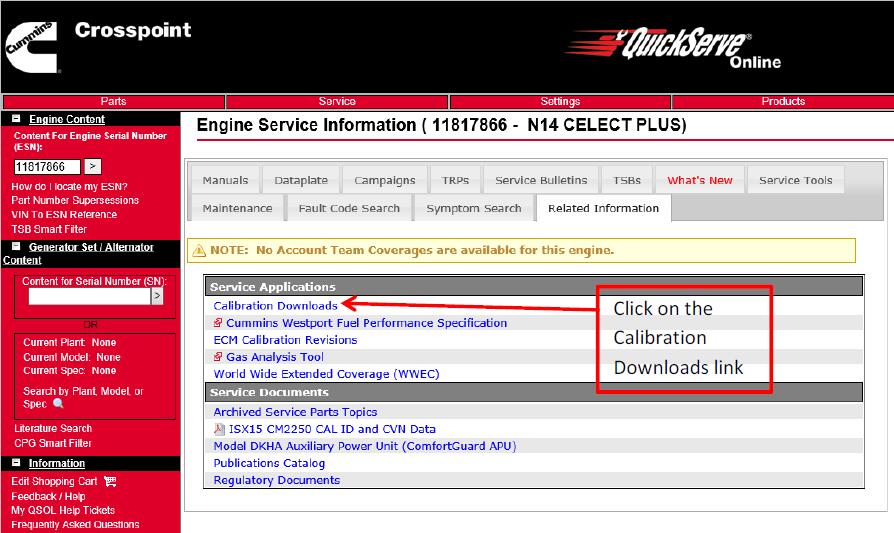Switch to the Campaigns tab

[385, 180]
